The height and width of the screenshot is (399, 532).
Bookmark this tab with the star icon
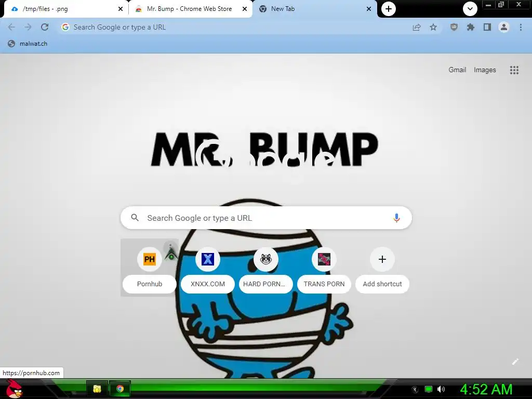click(x=433, y=27)
